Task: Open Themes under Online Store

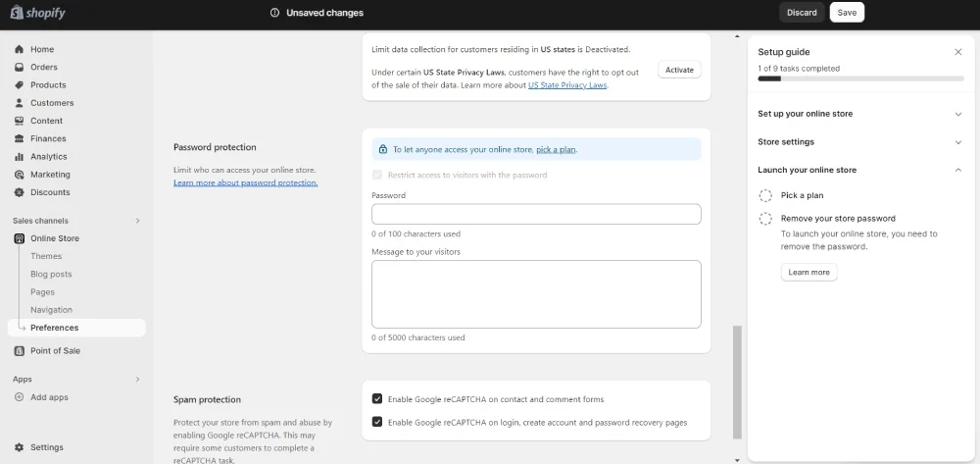Action: [46, 256]
